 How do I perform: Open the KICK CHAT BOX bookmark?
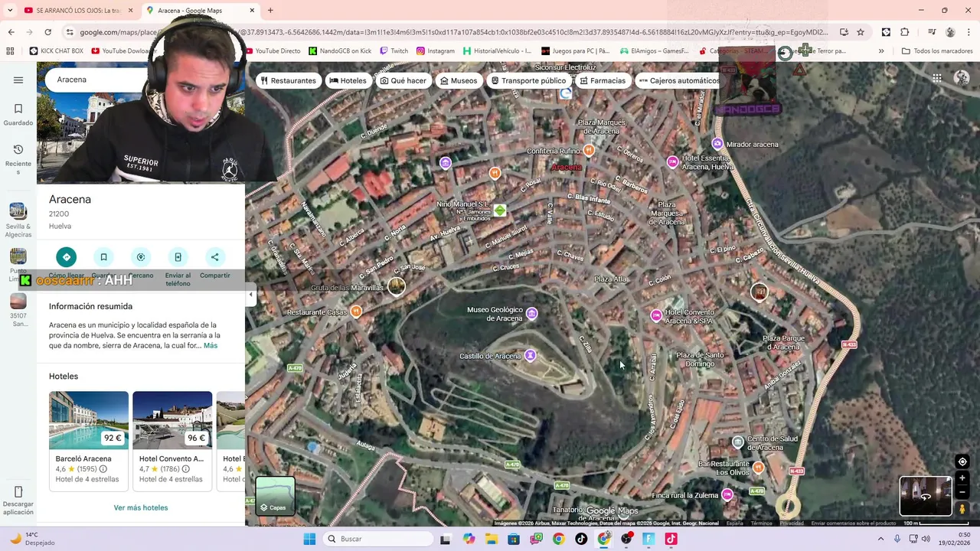coord(57,51)
